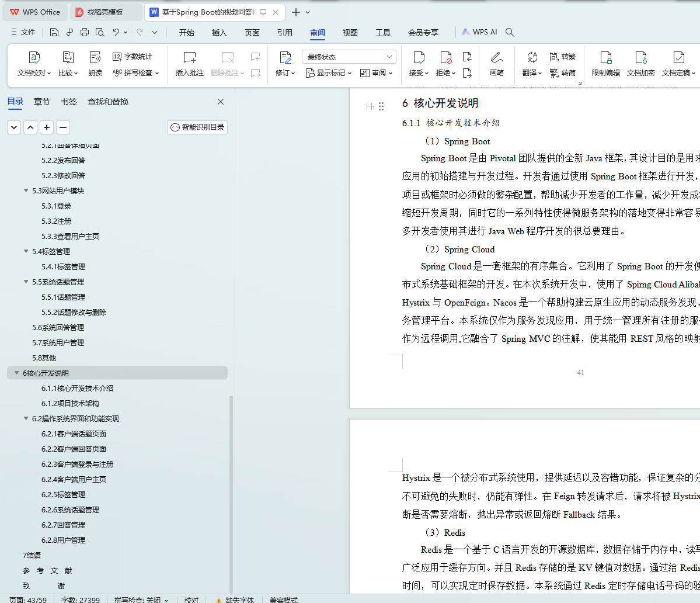This screenshot has width=700, height=603.
Task: Open a new document tab with plus button
Action: point(295,12)
